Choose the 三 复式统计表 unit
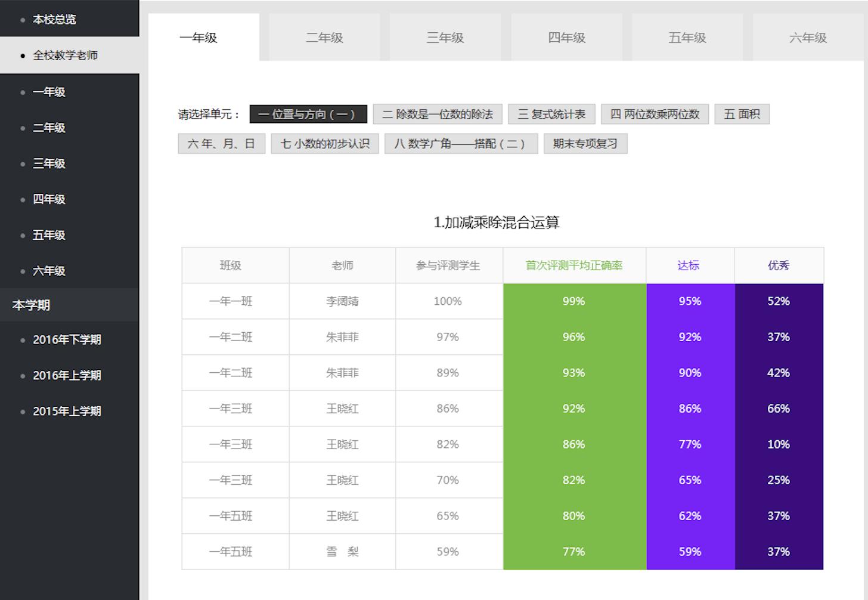 click(551, 114)
